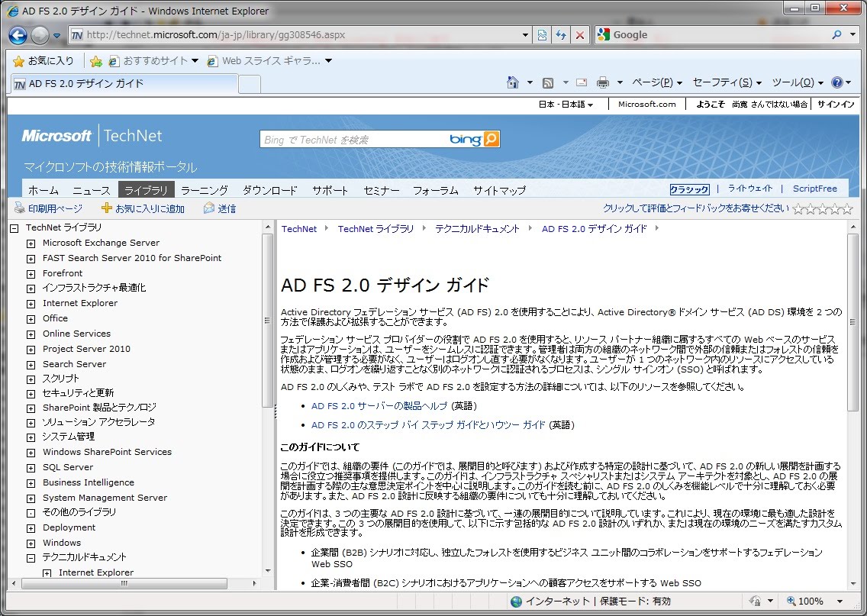Click the RSS feeds icon in command bar

[x=548, y=83]
